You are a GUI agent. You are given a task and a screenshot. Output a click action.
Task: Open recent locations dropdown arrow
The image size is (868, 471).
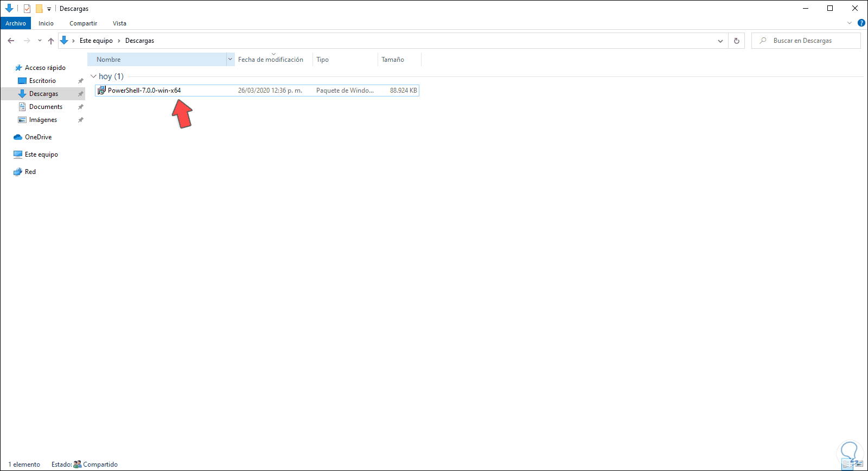click(x=40, y=41)
